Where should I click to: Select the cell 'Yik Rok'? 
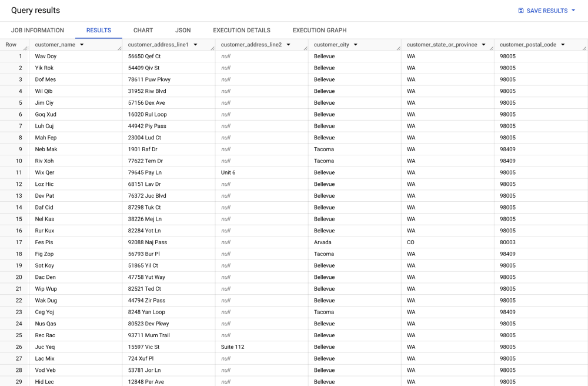click(x=44, y=68)
